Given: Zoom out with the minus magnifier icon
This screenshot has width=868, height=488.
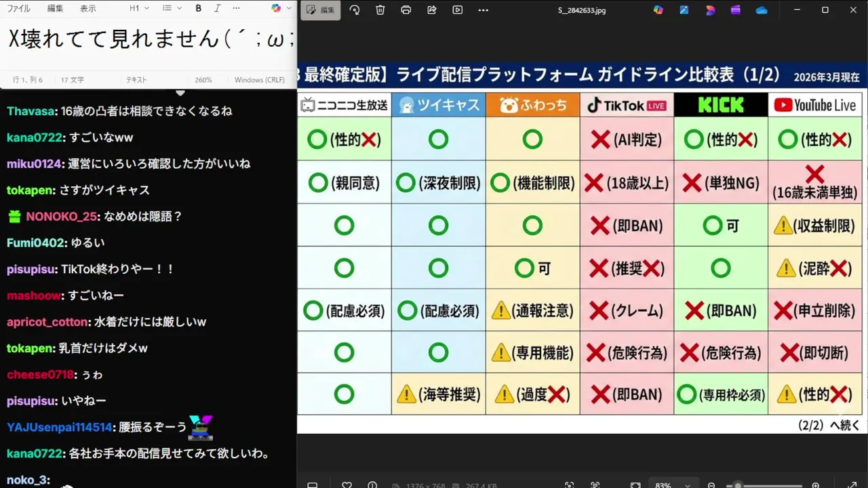Looking at the screenshot, I should (x=711, y=485).
